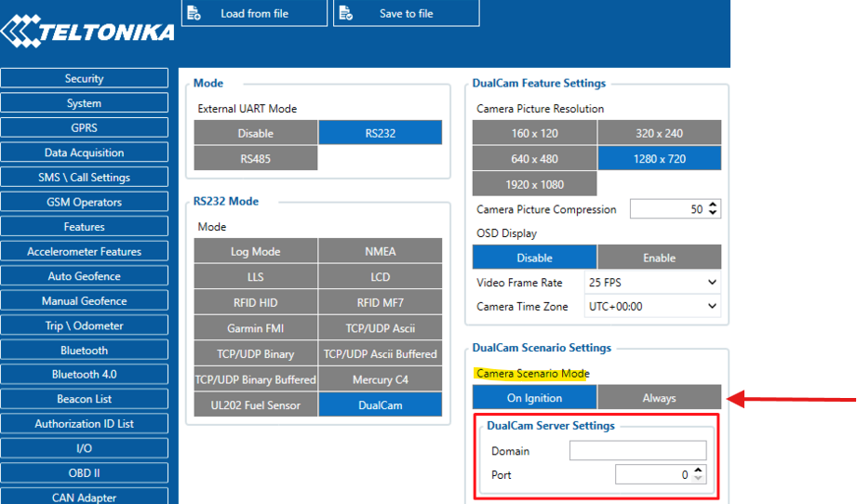
Task: Go to GPRS settings
Action: tap(84, 127)
